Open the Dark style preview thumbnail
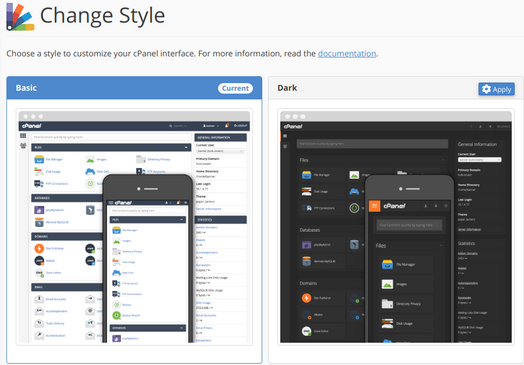This screenshot has width=524, height=365. [396, 227]
